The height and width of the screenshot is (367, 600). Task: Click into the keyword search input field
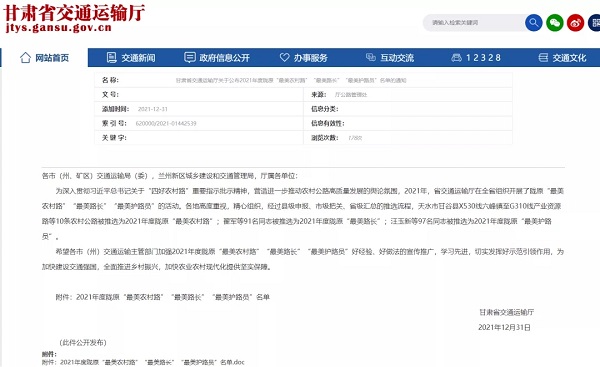pyautogui.click(x=474, y=23)
